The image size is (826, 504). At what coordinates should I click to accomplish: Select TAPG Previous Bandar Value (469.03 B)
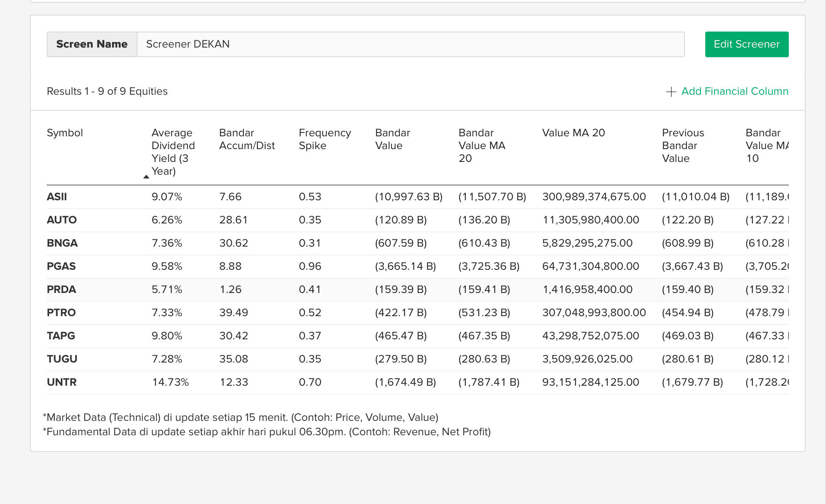pyautogui.click(x=688, y=336)
